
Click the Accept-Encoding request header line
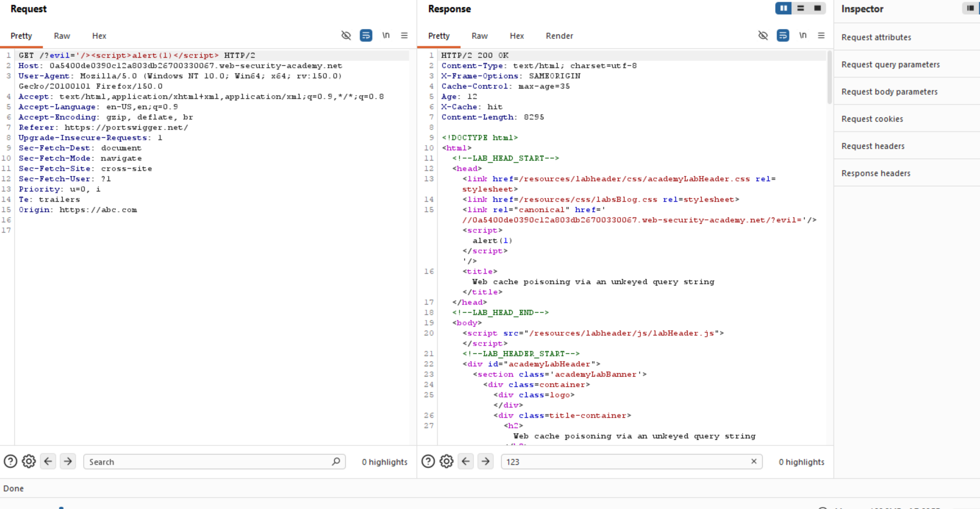click(x=106, y=117)
